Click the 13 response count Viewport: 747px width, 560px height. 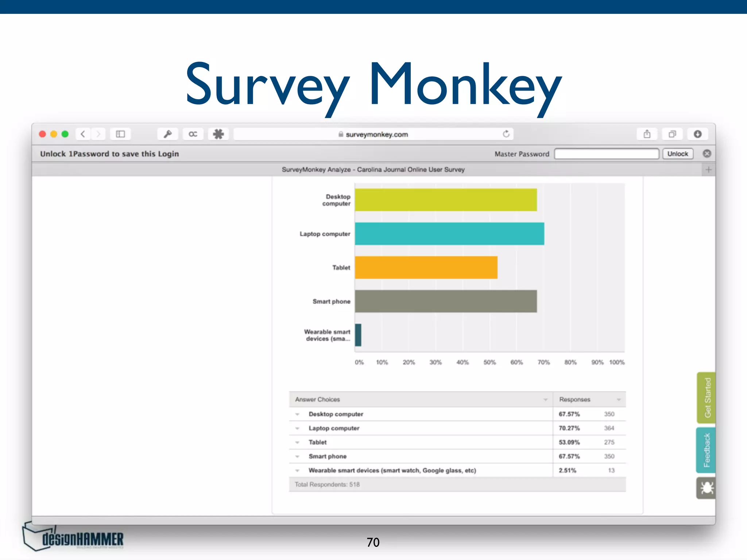[611, 470]
